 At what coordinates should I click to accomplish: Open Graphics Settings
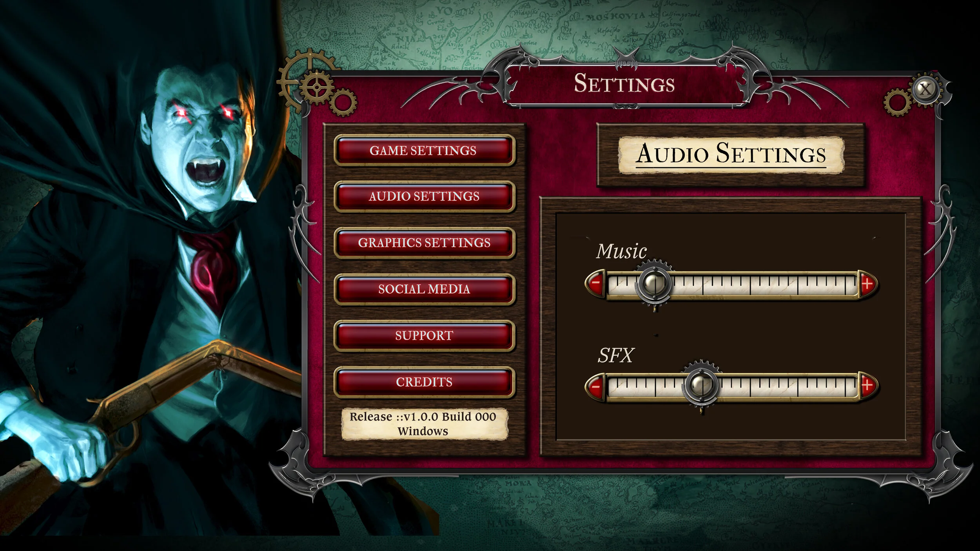pos(424,243)
